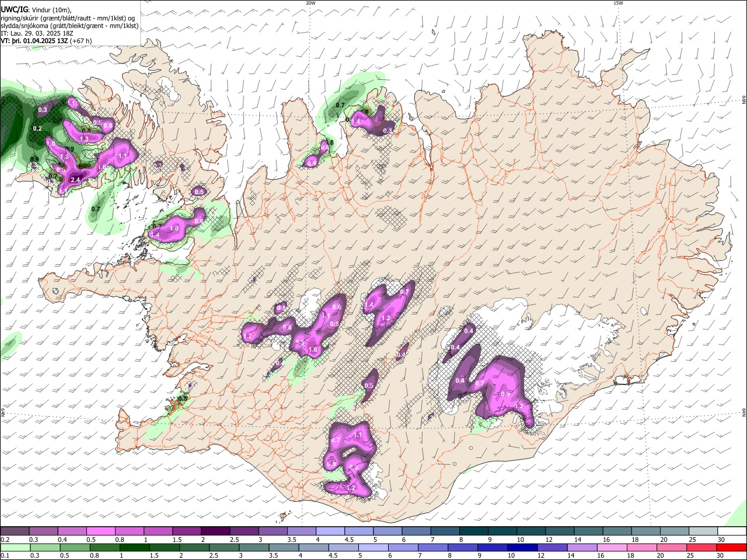Select the snow legend swatch labeled 4.5
This screenshot has height=560, width=747.
click(358, 531)
